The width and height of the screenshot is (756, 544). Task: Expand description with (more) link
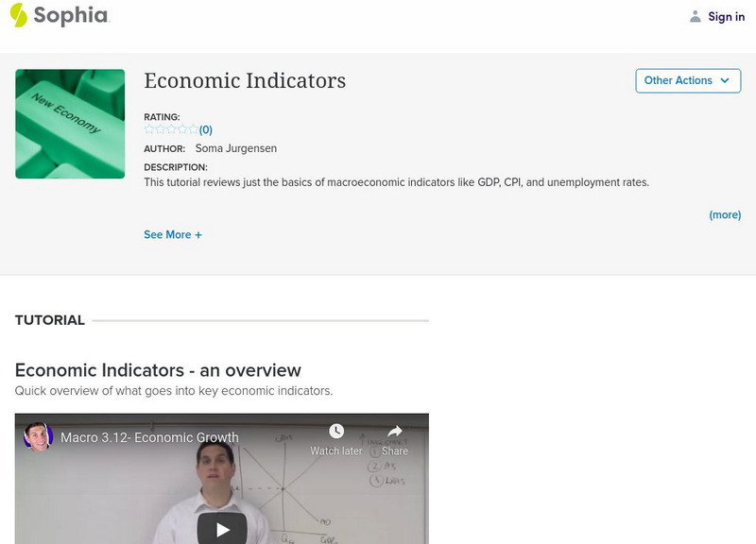point(725,214)
